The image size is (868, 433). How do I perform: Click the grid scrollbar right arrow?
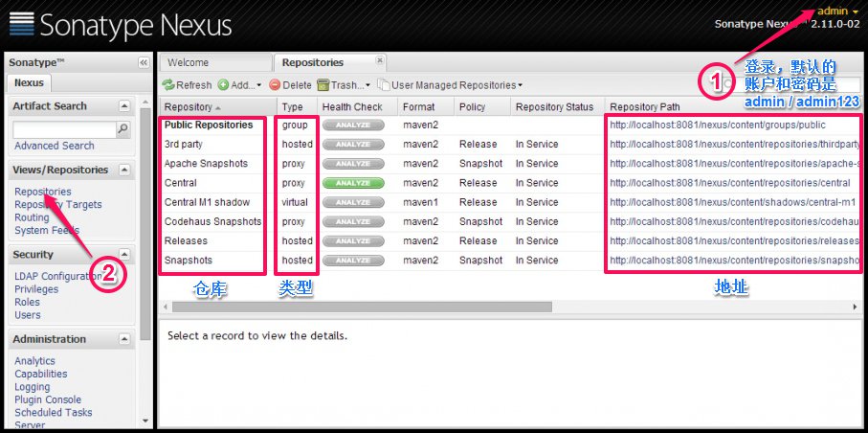coord(856,307)
